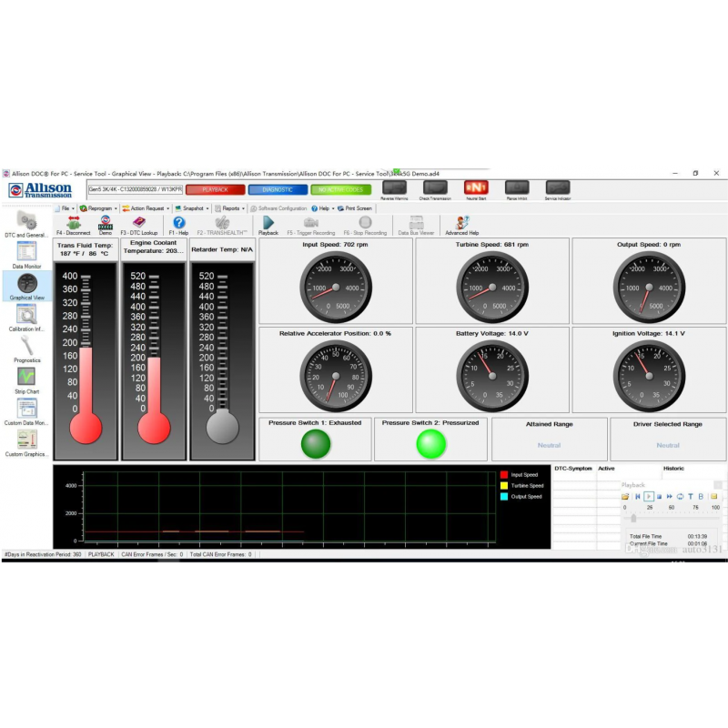This screenshot has height=728, width=728.
Task: Click the Print Screen menu item
Action: tap(355, 208)
